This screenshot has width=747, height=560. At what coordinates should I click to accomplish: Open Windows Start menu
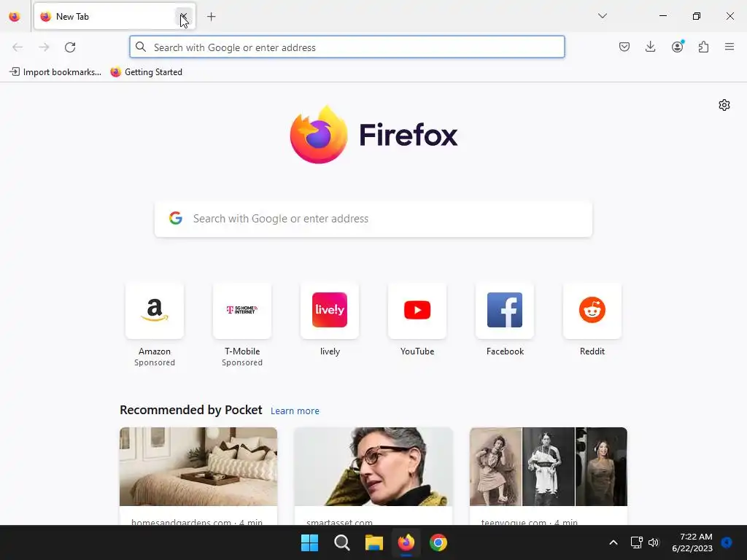(309, 542)
